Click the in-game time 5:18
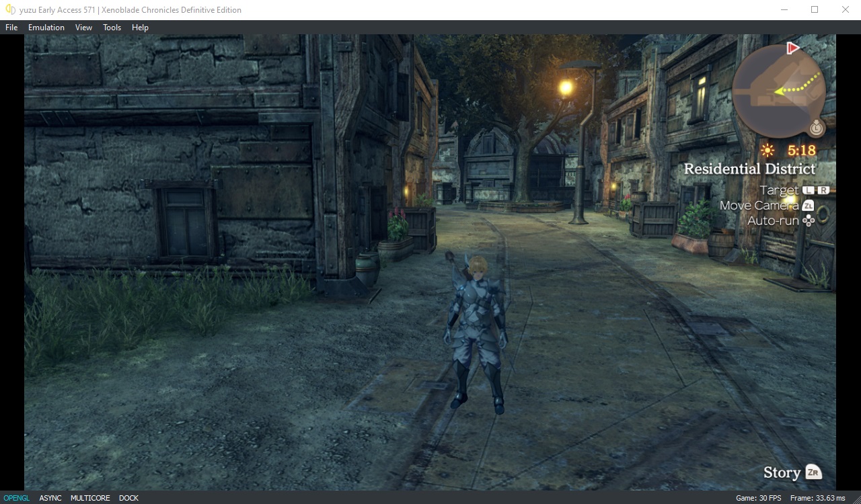Image resolution: width=861 pixels, height=504 pixels. (x=801, y=151)
